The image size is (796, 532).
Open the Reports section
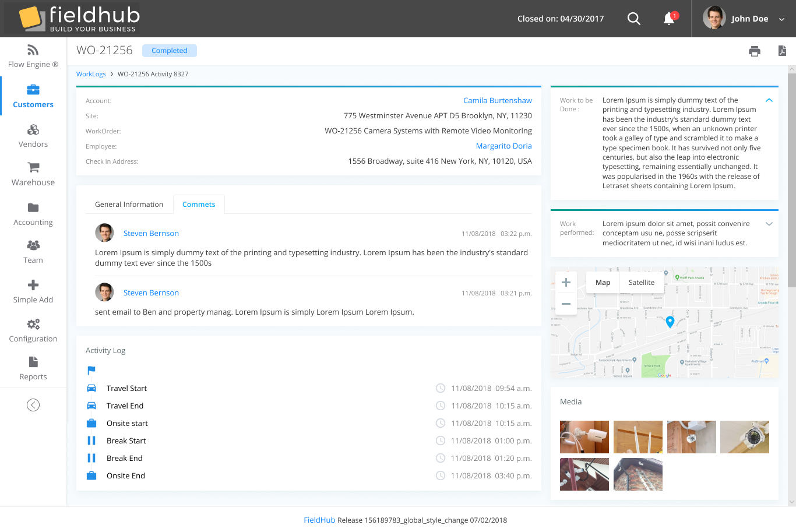click(33, 368)
